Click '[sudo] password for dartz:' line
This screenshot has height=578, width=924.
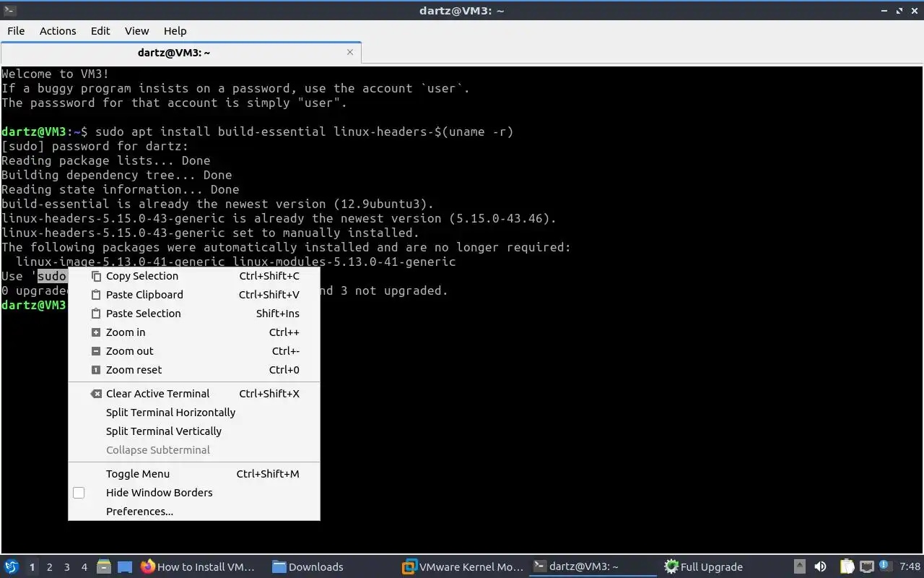[x=95, y=146]
